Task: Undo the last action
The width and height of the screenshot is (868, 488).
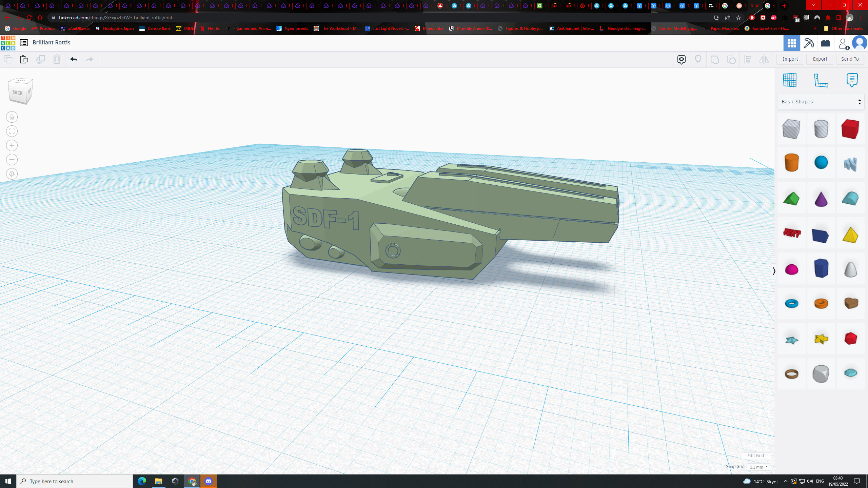Action: (x=74, y=59)
